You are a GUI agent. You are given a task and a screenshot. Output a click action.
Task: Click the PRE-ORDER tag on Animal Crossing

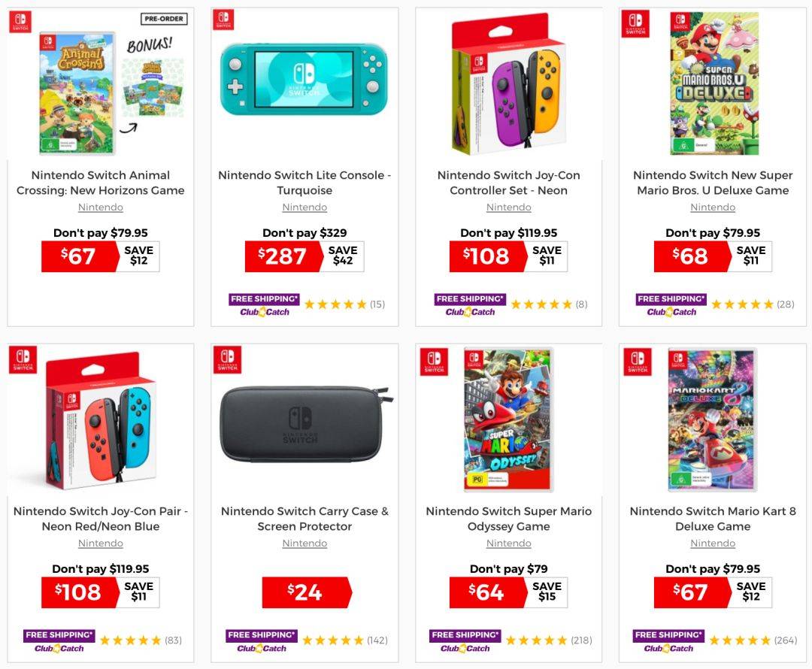(164, 19)
